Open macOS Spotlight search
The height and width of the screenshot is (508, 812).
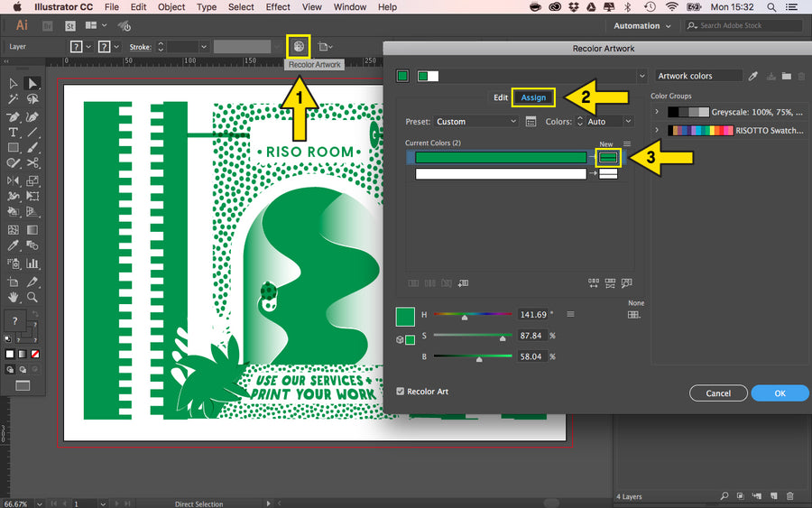[x=771, y=6]
